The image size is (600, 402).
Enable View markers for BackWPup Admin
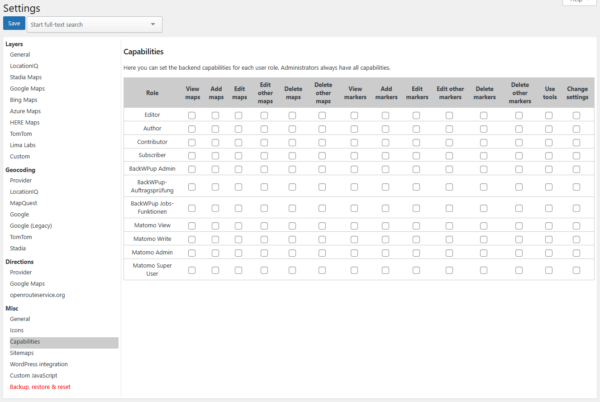pyautogui.click(x=354, y=168)
